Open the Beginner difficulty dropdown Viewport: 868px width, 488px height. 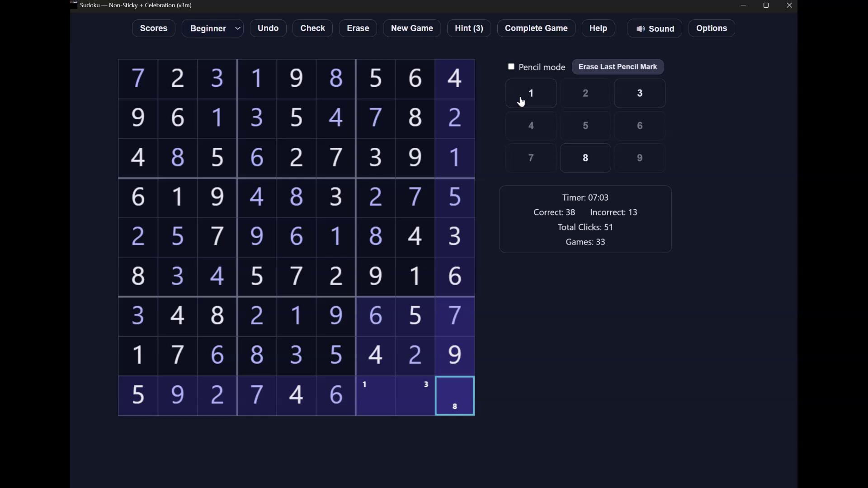[x=212, y=28]
